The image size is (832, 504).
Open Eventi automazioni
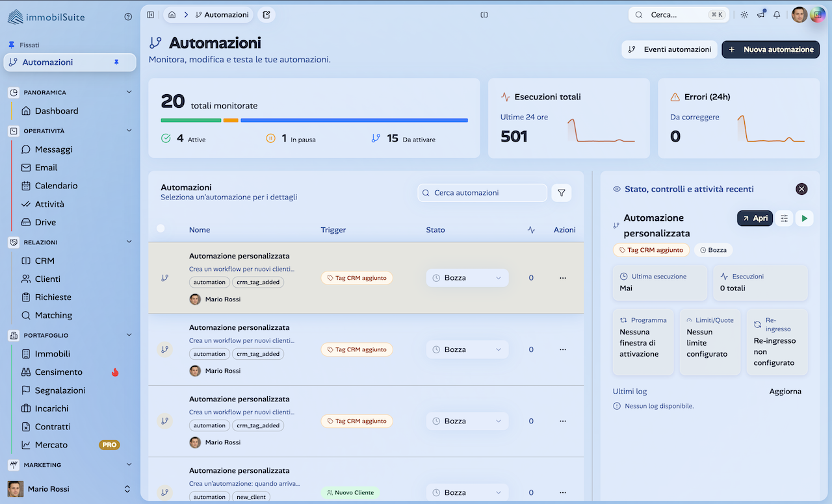669,49
